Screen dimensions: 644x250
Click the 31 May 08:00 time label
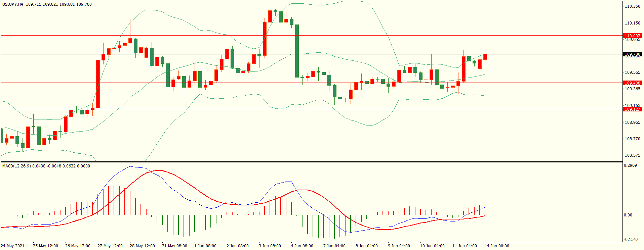174,246
